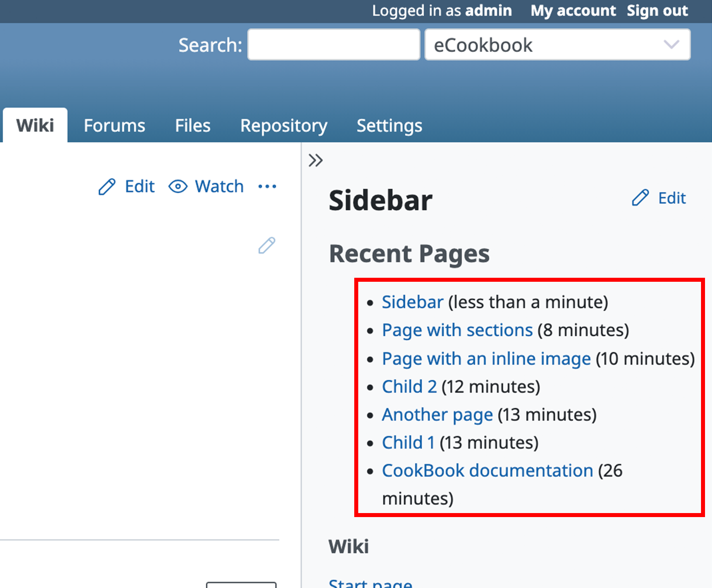Image resolution: width=712 pixels, height=588 pixels.
Task: Open the Files tab
Action: tap(192, 125)
